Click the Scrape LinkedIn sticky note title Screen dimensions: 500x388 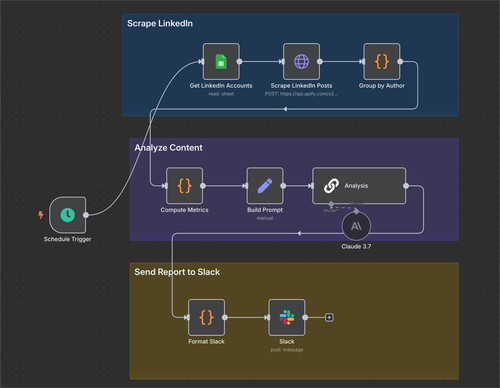coord(160,23)
